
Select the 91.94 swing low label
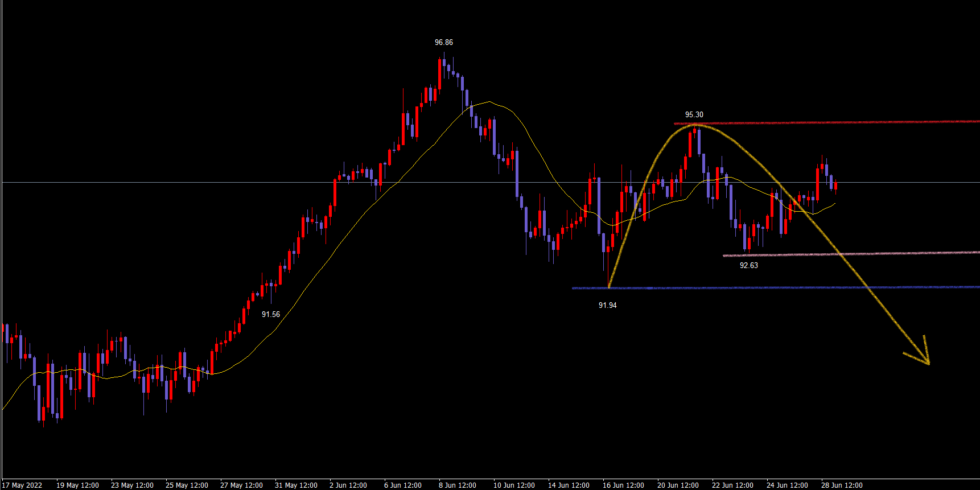tap(607, 306)
